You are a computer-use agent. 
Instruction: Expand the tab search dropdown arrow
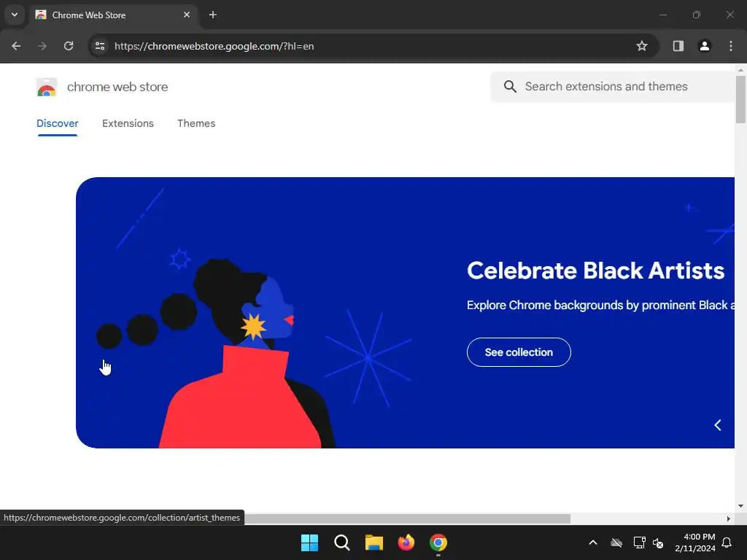click(x=15, y=15)
